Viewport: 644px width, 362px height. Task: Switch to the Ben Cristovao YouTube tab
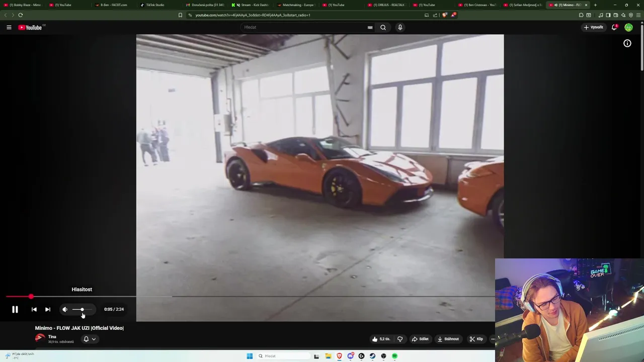[x=478, y=5]
